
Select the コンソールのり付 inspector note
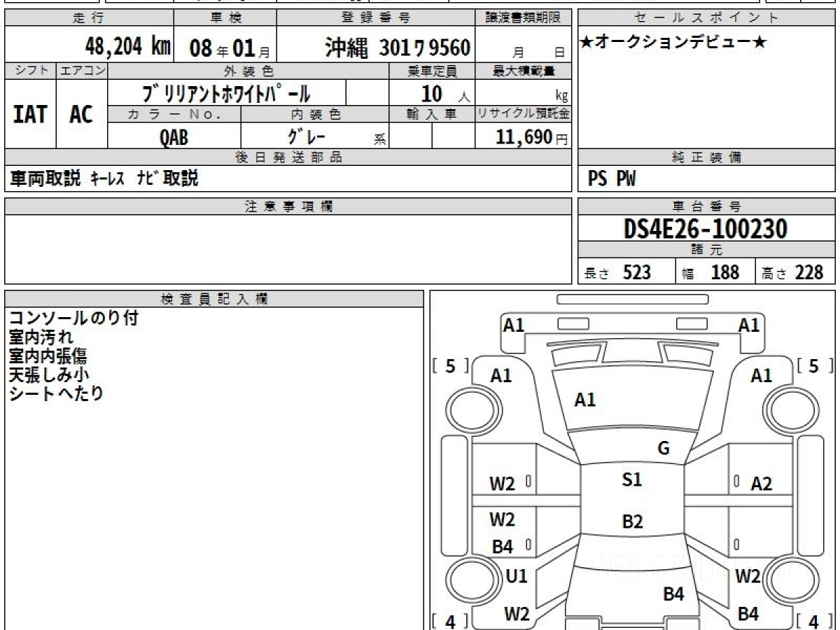pyautogui.click(x=73, y=318)
